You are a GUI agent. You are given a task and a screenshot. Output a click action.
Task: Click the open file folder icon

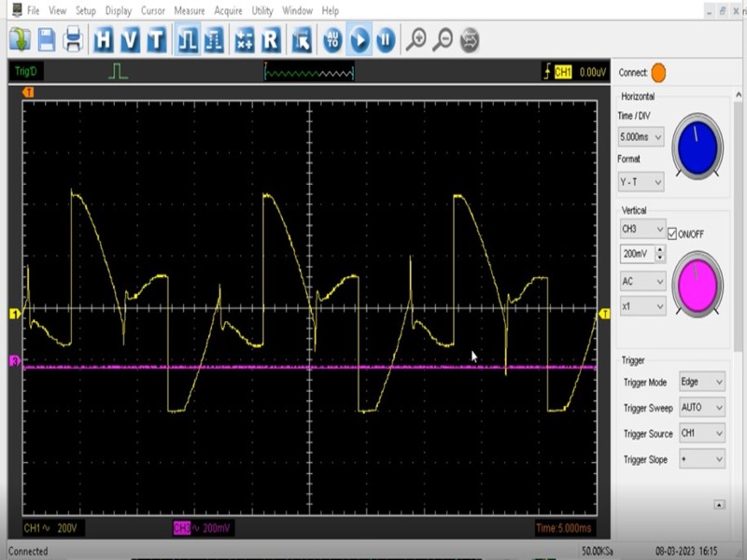coord(20,39)
